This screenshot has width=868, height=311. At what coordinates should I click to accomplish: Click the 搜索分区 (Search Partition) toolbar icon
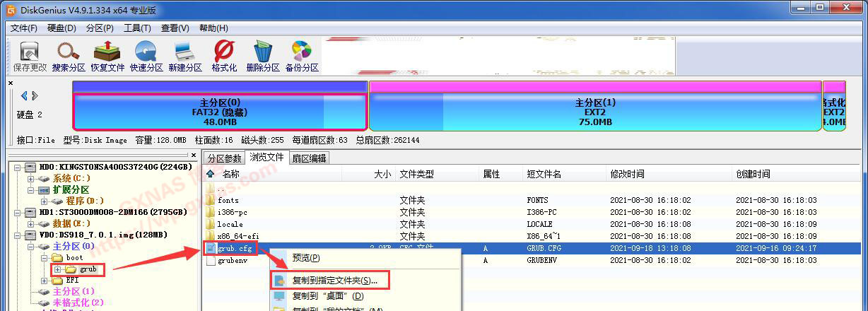click(69, 56)
